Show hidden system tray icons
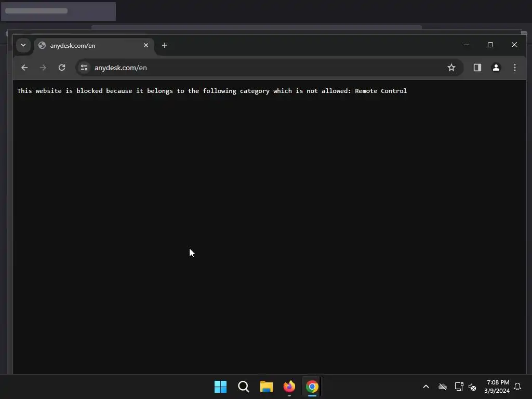532x399 pixels. pyautogui.click(x=426, y=387)
